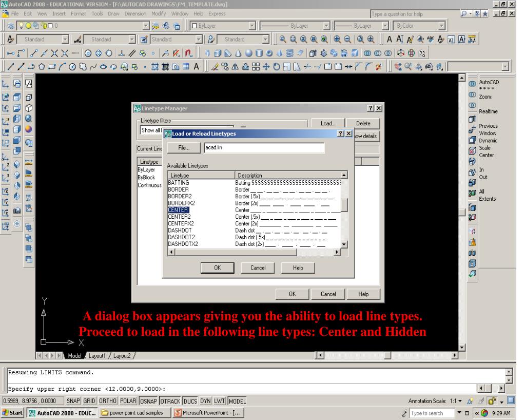
Task: Click the Delete button in Linetype Manager
Action: point(363,123)
